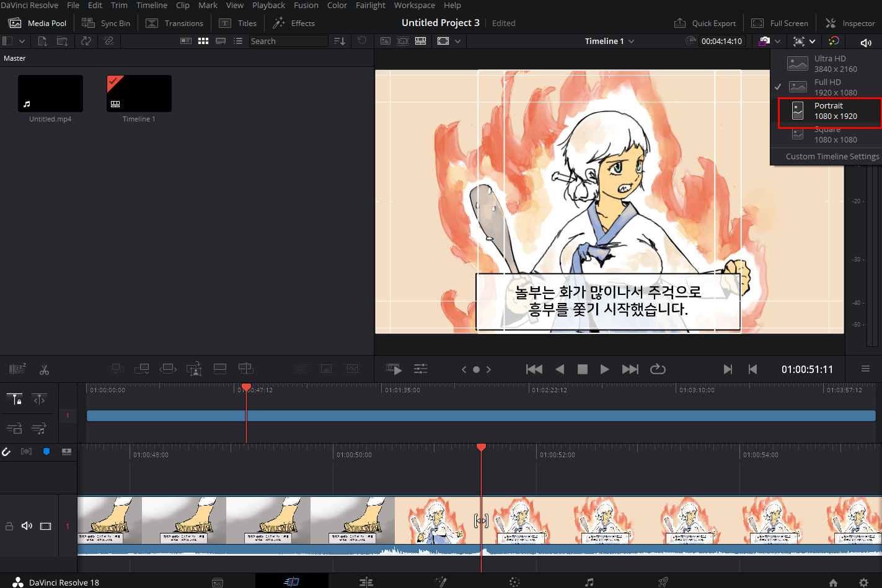Enable locked playhead mode
Screen dimensions: 882x588
[x=15, y=400]
